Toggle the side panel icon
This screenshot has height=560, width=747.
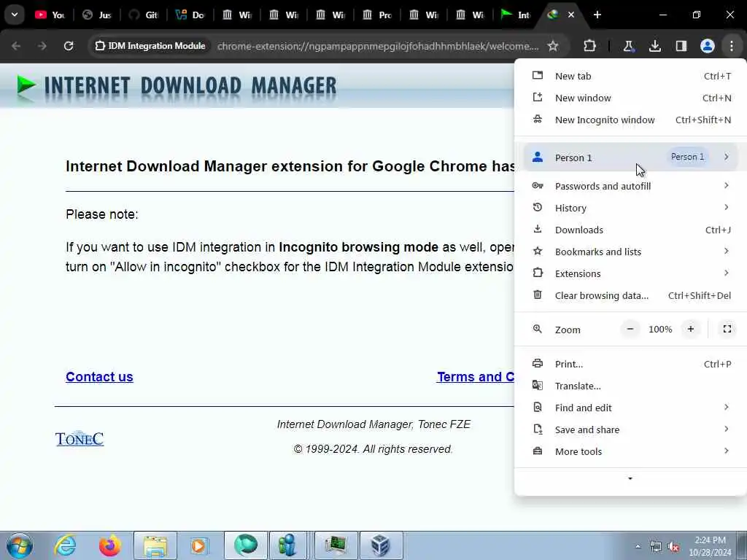point(681,46)
